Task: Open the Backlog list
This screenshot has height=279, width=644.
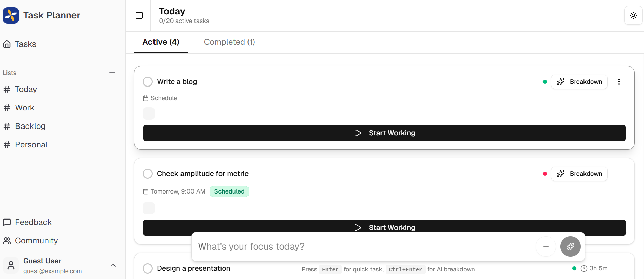Action: click(x=30, y=126)
